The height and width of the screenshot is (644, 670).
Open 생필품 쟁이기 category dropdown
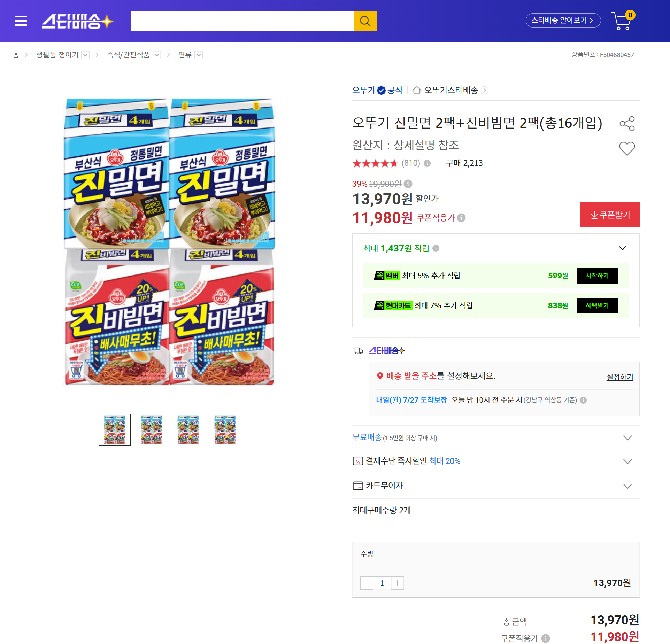(85, 55)
